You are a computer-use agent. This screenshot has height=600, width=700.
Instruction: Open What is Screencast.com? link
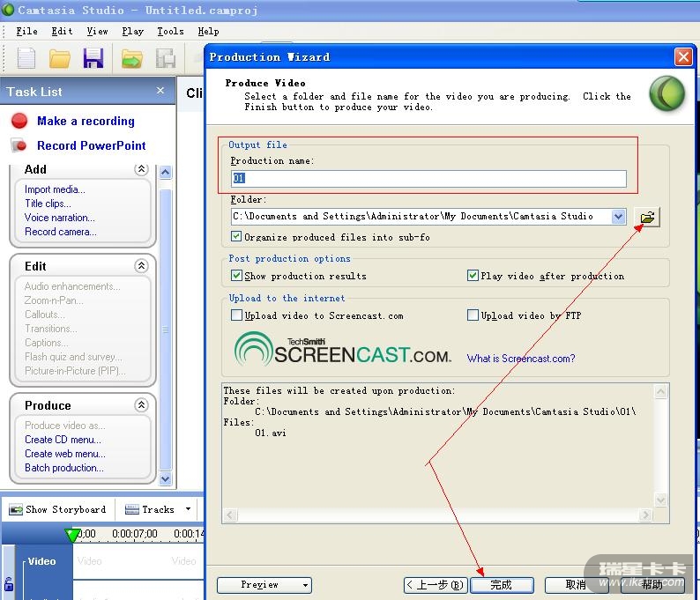(x=521, y=359)
